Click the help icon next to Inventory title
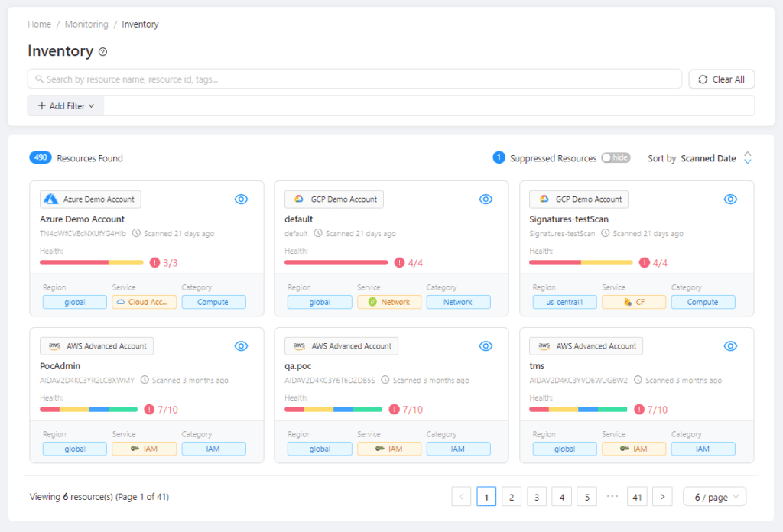The width and height of the screenshot is (783, 532). (103, 51)
